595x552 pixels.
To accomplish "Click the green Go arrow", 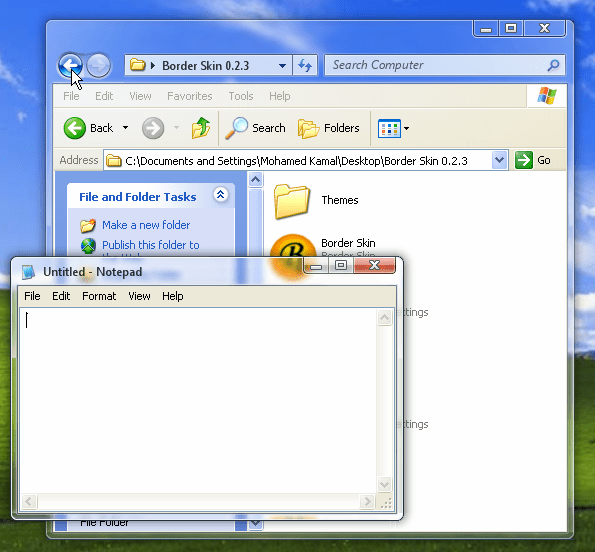I will (x=524, y=160).
